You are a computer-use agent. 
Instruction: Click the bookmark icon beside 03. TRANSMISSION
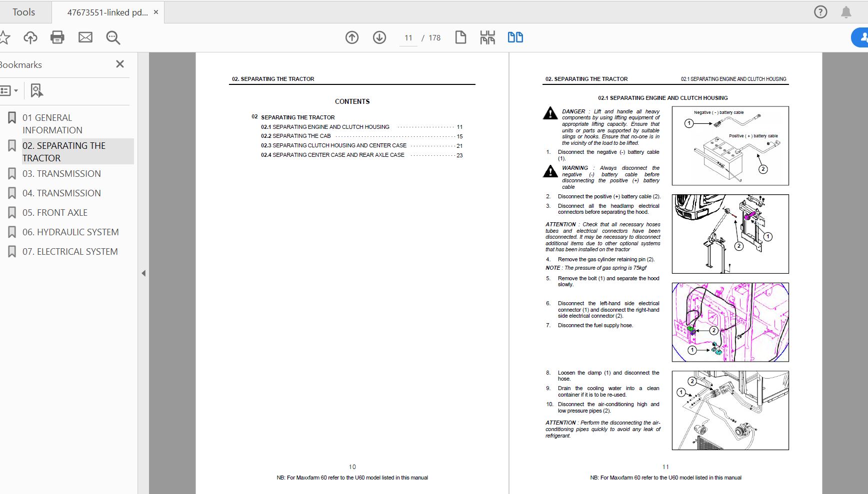point(12,174)
